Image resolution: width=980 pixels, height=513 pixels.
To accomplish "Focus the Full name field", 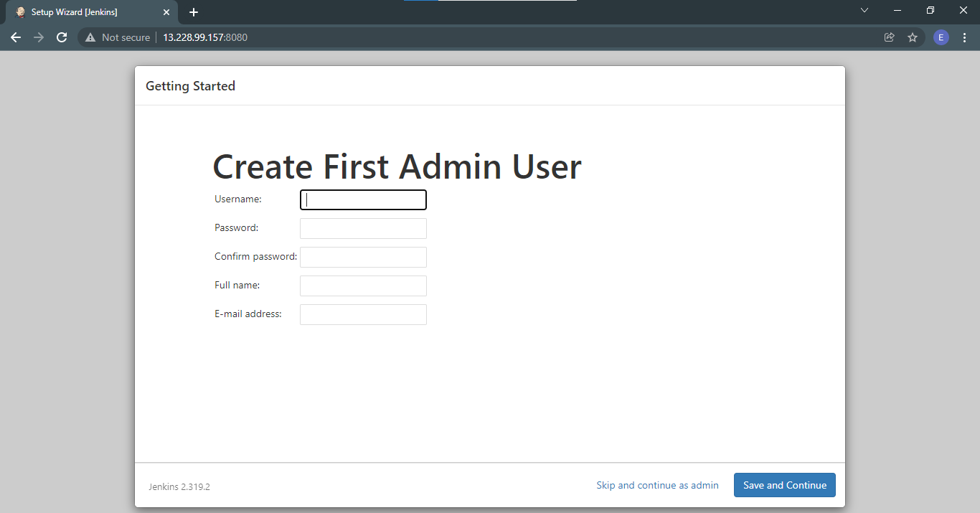I will click(x=363, y=286).
